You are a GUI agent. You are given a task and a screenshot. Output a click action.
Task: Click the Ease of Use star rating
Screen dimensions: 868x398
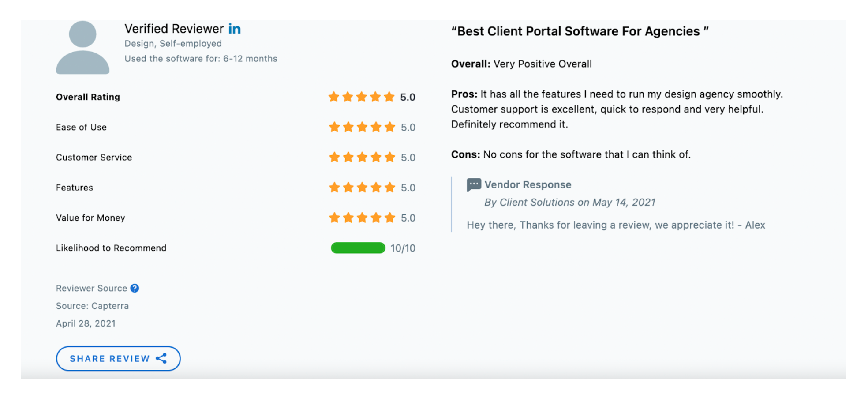tap(362, 128)
